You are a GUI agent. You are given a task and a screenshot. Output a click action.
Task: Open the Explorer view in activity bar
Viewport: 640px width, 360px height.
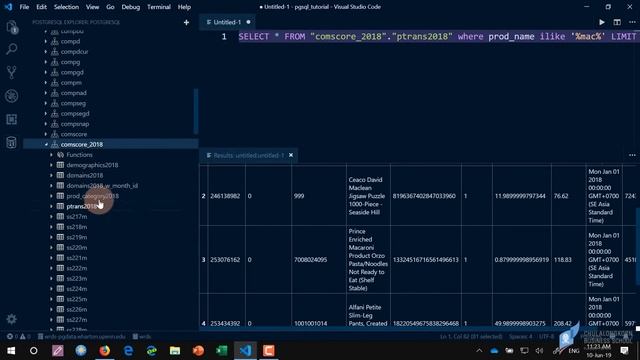(12, 27)
